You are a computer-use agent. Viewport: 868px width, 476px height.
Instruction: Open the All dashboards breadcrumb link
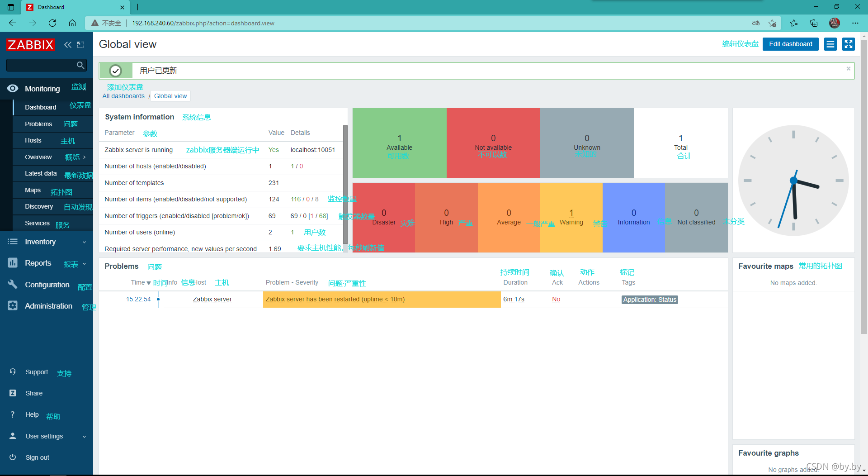[x=123, y=96]
